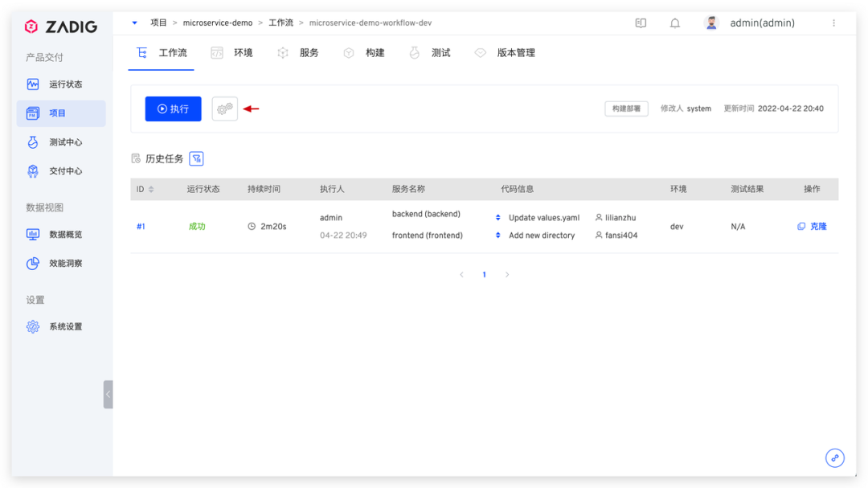The image size is (868, 488).
Task: Click the 构建部署 tag
Action: 626,109
